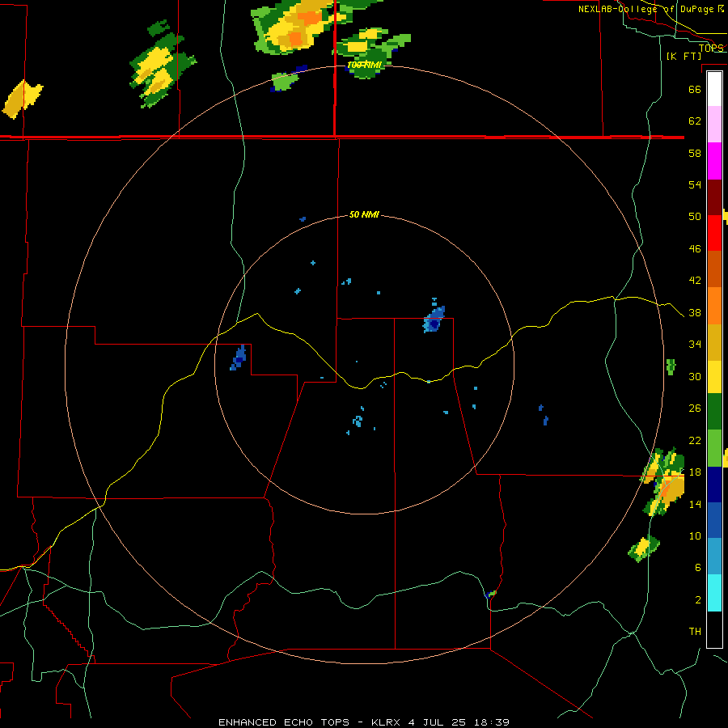
Task: Select the light pink legend swatch
Action: click(x=714, y=124)
